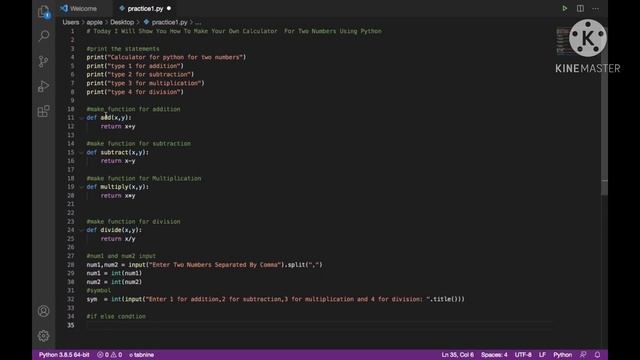Click print "Calculator for python" line

point(166,57)
